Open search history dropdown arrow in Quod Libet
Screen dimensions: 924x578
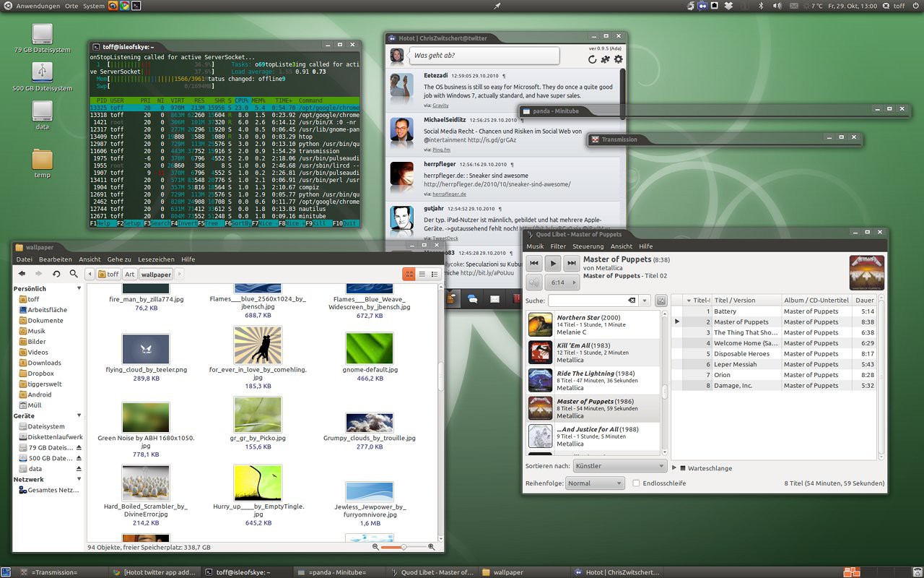click(x=645, y=301)
